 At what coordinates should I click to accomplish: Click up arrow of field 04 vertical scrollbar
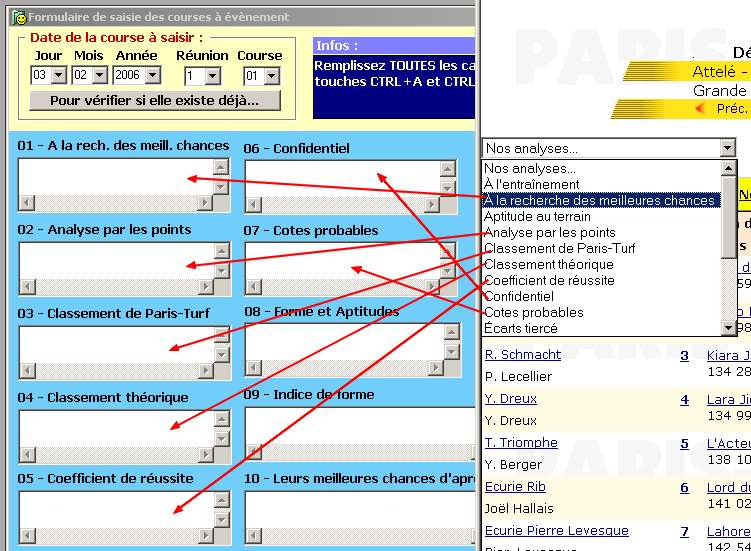[x=221, y=419]
